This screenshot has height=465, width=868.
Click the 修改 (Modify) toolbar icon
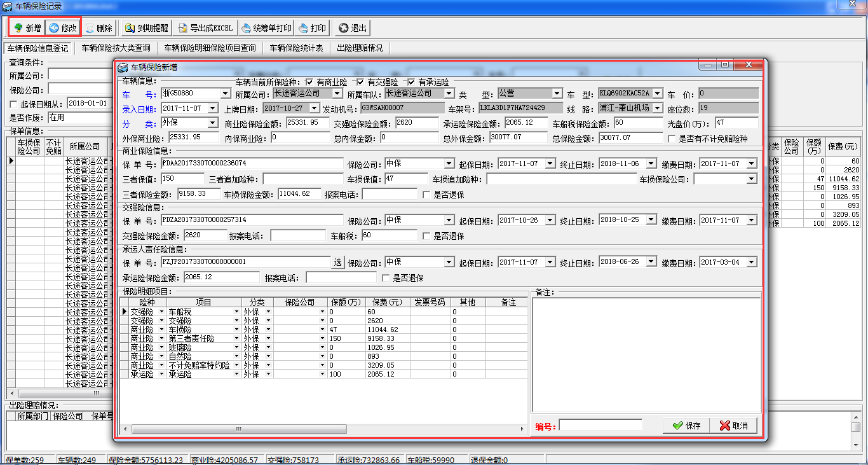(x=63, y=28)
